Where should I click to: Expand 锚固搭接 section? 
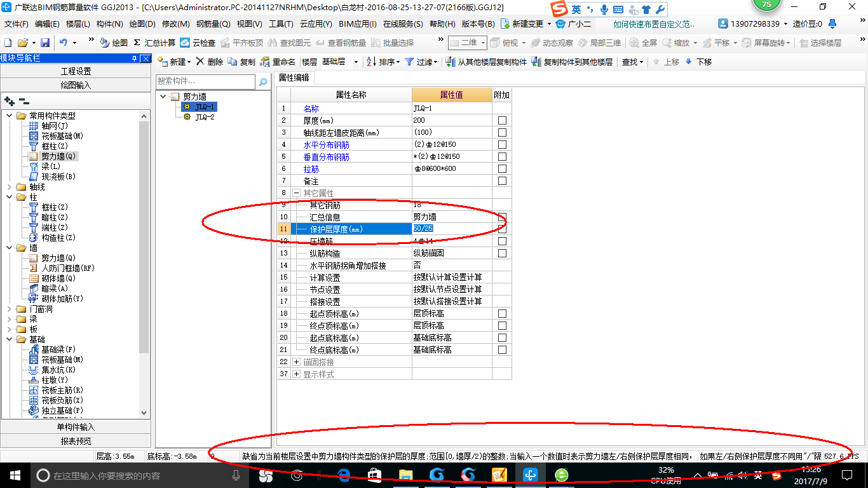click(296, 362)
